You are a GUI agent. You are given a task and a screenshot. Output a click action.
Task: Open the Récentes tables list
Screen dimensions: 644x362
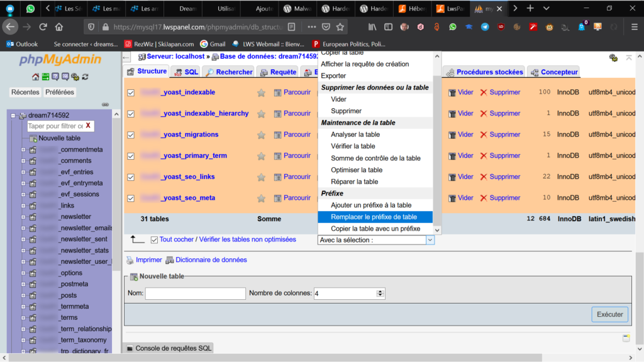(25, 92)
